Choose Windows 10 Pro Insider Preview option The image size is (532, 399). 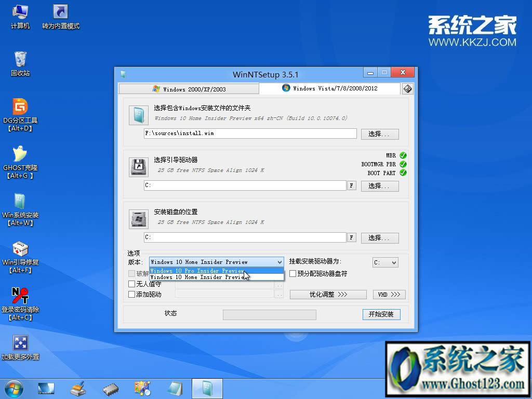coord(217,271)
